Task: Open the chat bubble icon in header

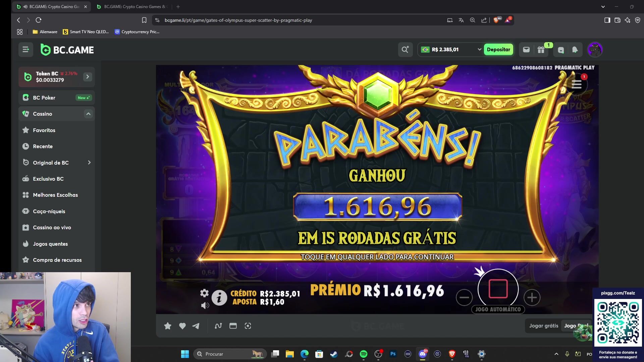Action: [561, 50]
